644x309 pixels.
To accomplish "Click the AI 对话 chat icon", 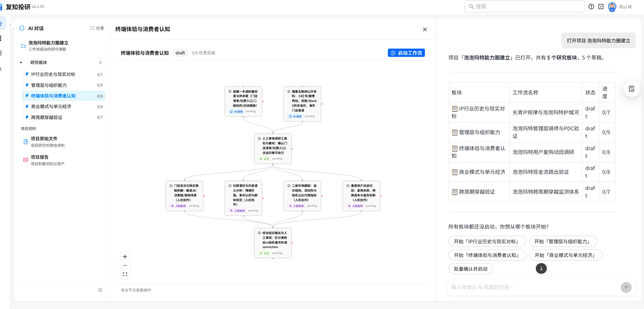I will 22,28.
